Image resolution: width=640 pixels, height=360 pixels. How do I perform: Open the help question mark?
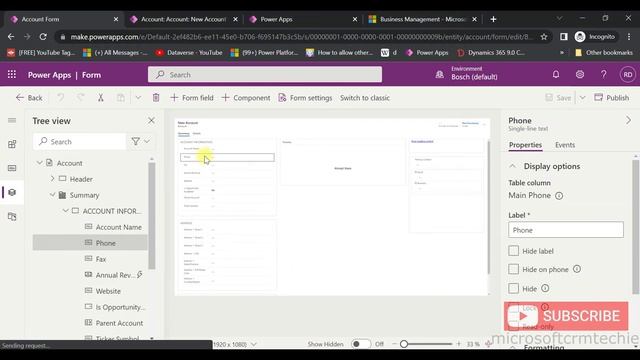(603, 74)
